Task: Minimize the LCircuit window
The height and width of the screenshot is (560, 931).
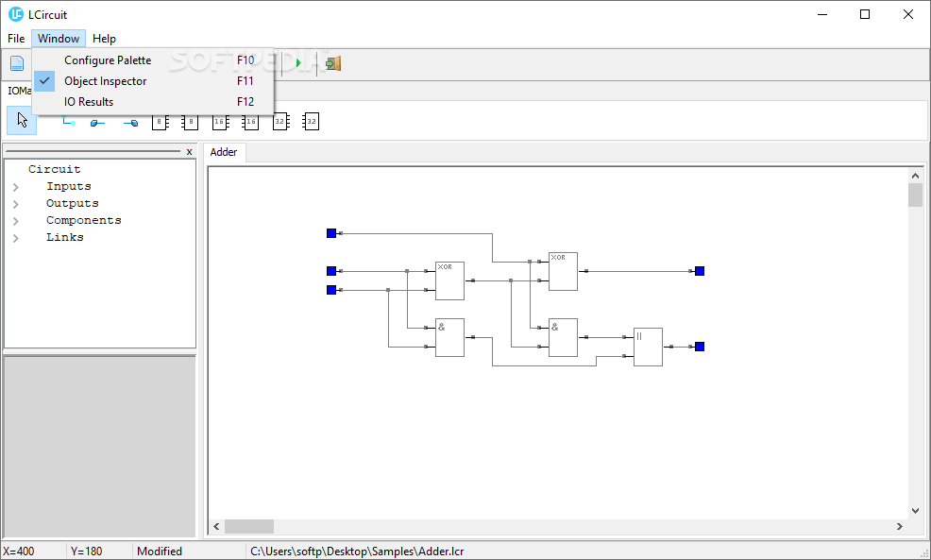Action: (x=822, y=14)
